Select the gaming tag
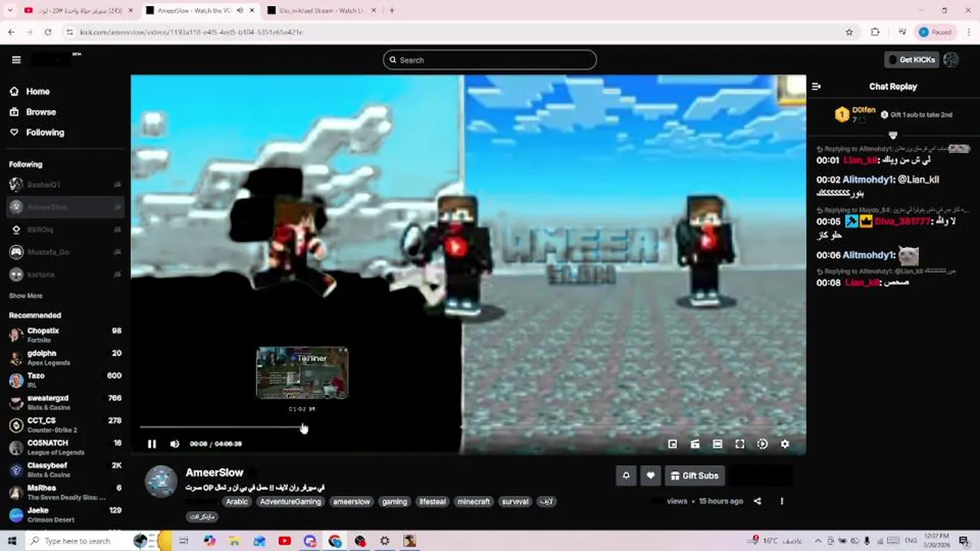The width and height of the screenshot is (980, 551). pos(394,502)
